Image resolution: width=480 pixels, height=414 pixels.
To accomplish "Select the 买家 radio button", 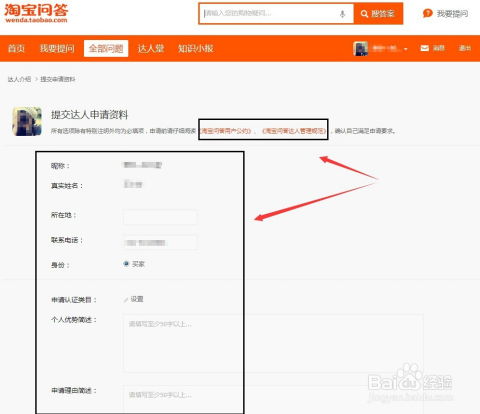I will 126,264.
